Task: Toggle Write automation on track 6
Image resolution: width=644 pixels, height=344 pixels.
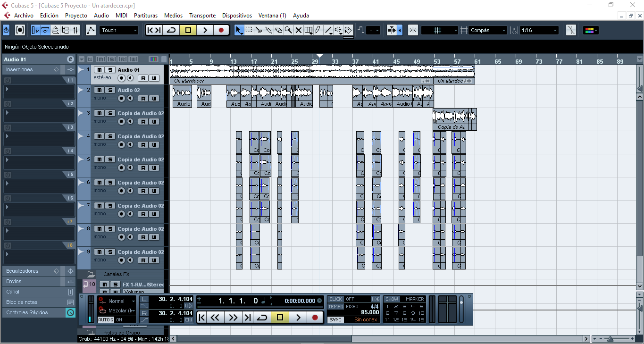Action: pos(154,191)
